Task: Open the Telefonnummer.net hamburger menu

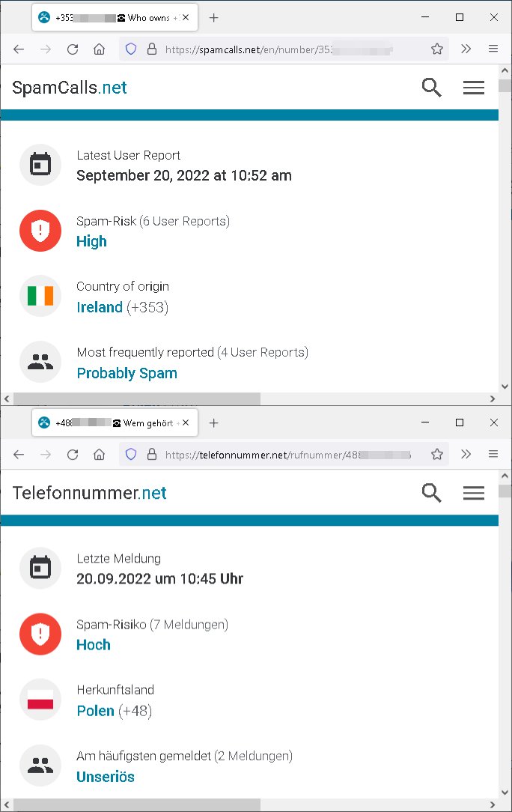Action: pyautogui.click(x=474, y=493)
